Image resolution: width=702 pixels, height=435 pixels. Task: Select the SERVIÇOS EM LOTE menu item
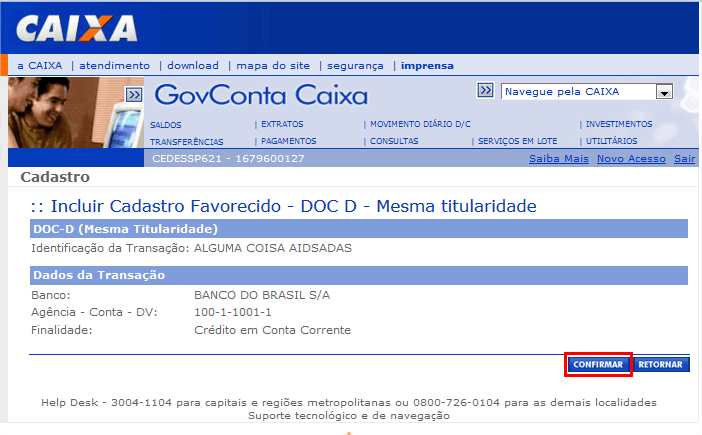point(518,141)
